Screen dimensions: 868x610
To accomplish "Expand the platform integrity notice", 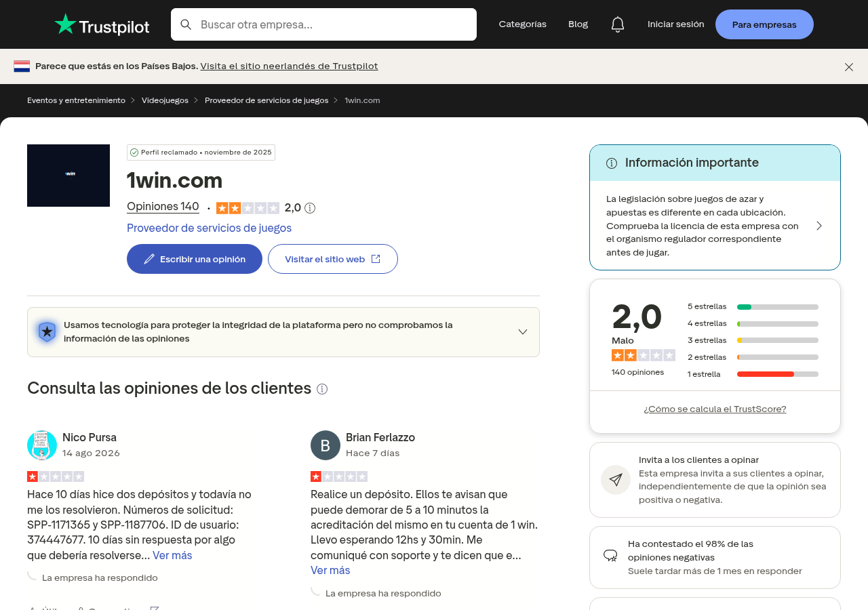I will tap(523, 332).
